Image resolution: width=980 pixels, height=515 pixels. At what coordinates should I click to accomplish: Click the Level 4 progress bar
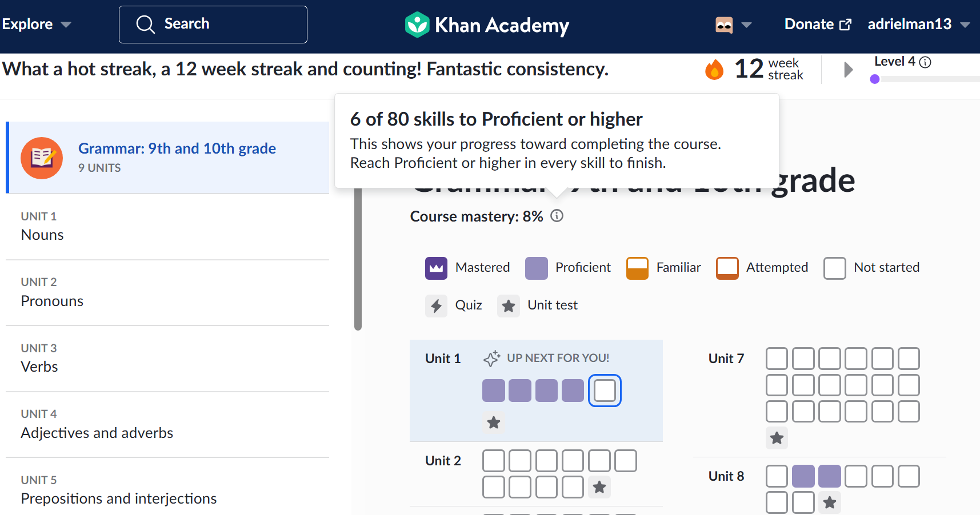pyautogui.click(x=925, y=79)
